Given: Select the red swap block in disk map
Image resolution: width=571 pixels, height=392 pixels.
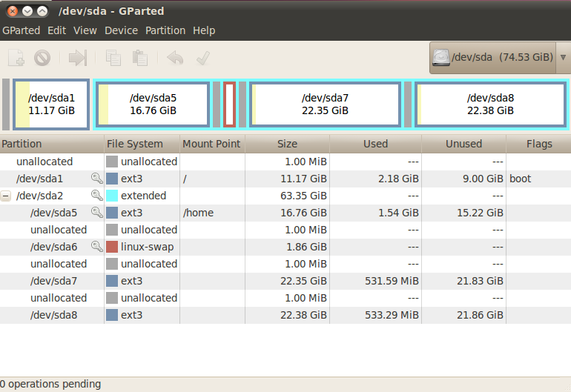Looking at the screenshot, I should pos(229,104).
